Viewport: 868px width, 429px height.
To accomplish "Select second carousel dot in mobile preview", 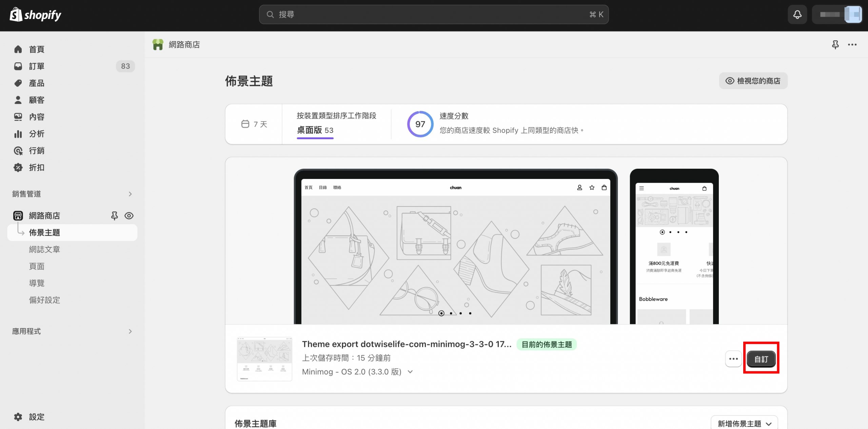I will click(x=670, y=232).
